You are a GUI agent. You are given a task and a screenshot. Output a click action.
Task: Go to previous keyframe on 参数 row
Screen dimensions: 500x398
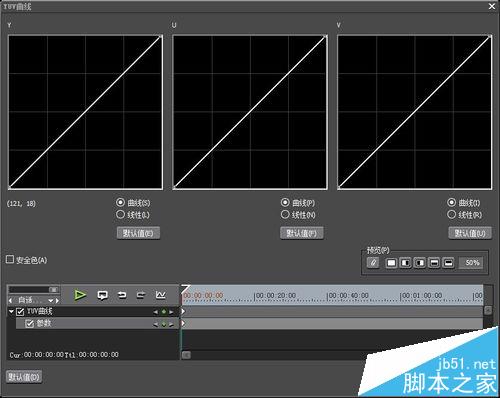pos(155,324)
